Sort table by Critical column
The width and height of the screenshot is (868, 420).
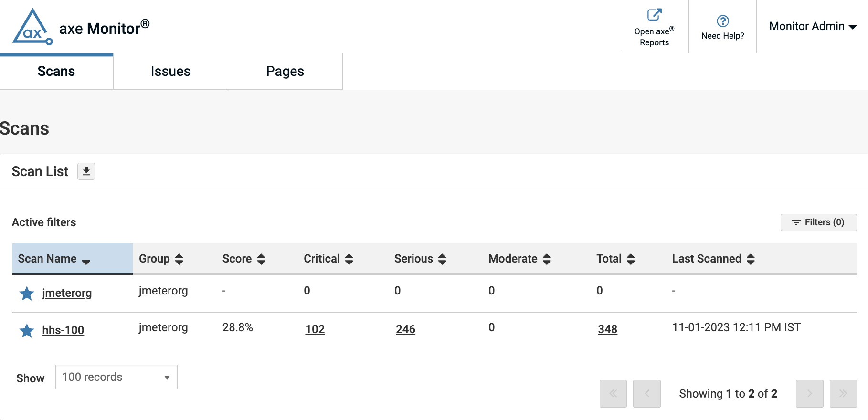click(328, 259)
